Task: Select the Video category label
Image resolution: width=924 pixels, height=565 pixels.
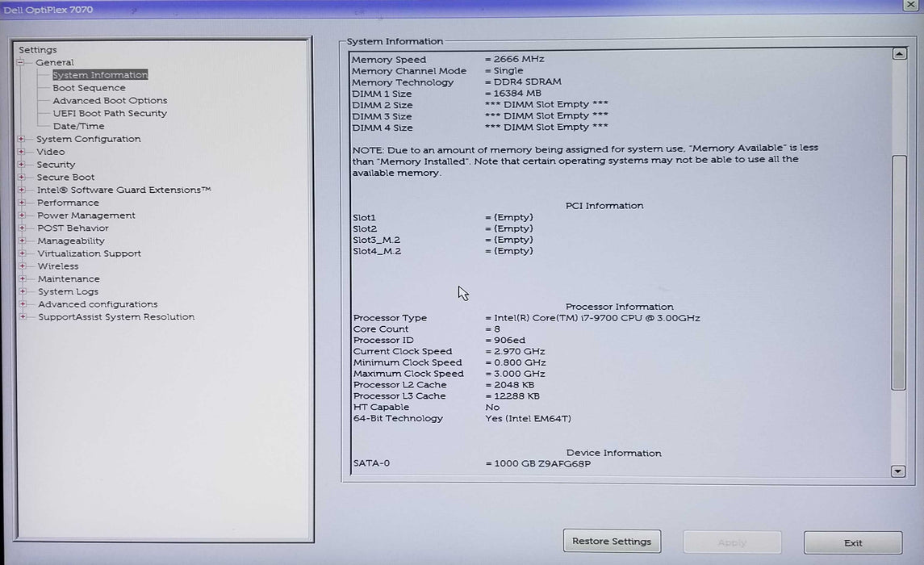Action: [x=51, y=152]
